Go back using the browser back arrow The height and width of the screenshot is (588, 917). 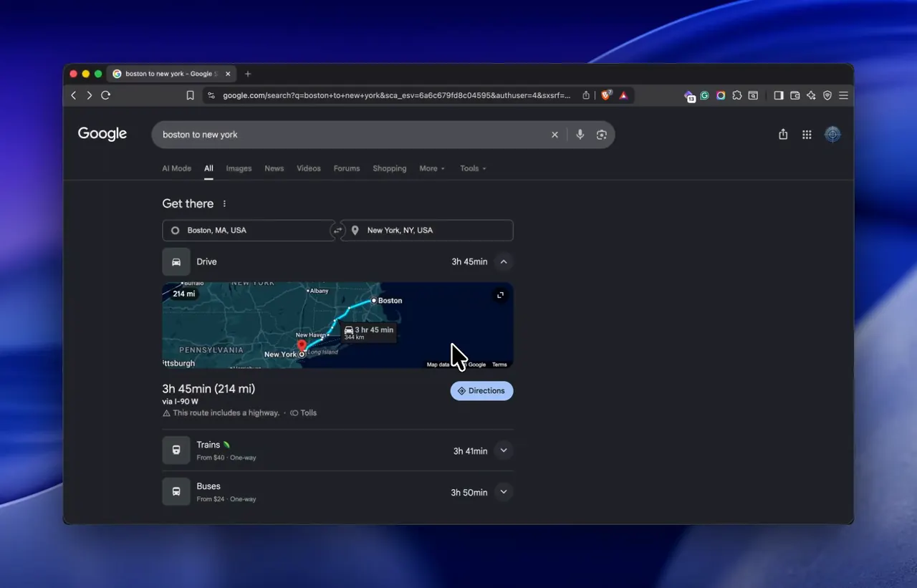click(73, 95)
